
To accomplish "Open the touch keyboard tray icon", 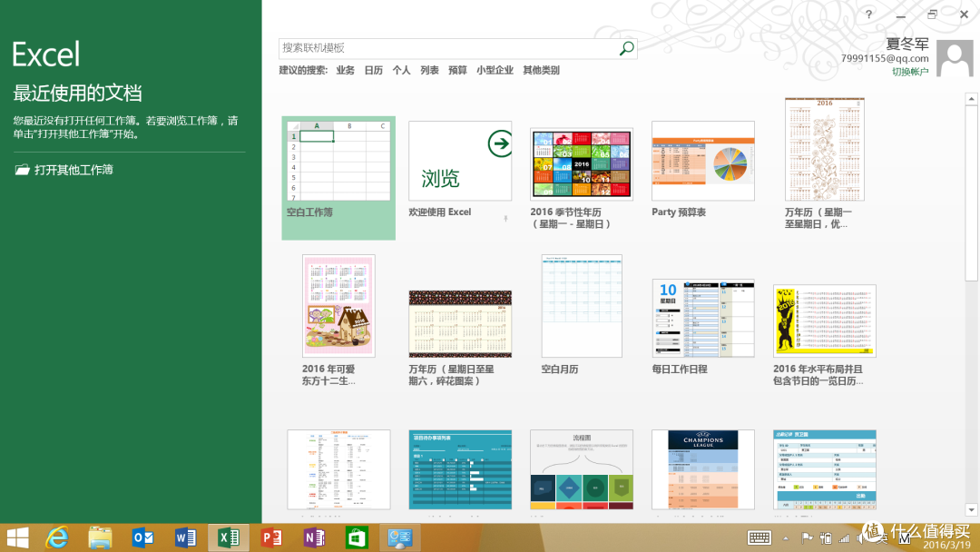I will (x=759, y=537).
